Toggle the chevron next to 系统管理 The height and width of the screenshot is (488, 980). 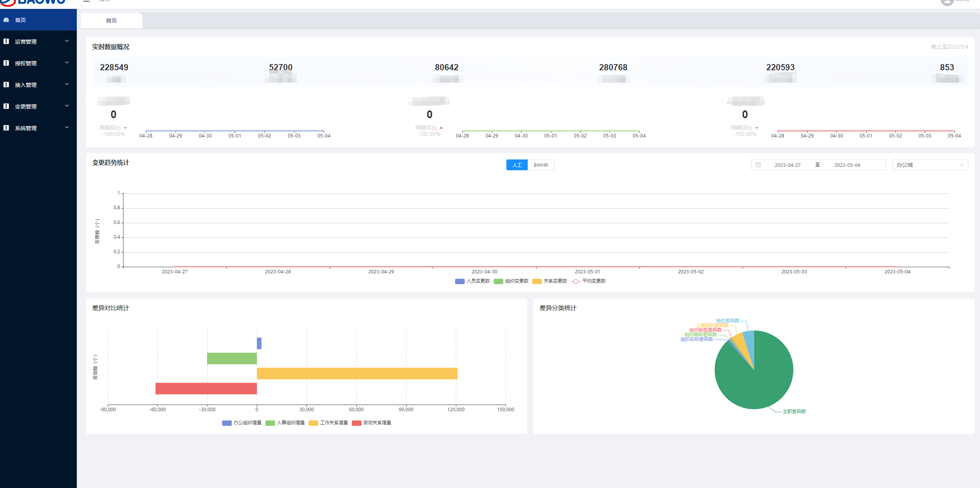pos(67,127)
